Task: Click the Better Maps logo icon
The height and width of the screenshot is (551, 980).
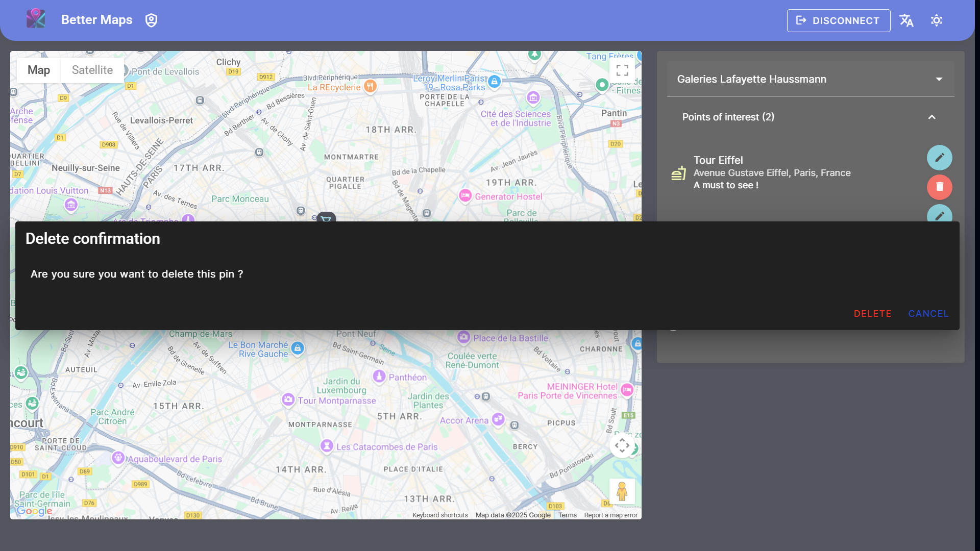Action: point(36,19)
